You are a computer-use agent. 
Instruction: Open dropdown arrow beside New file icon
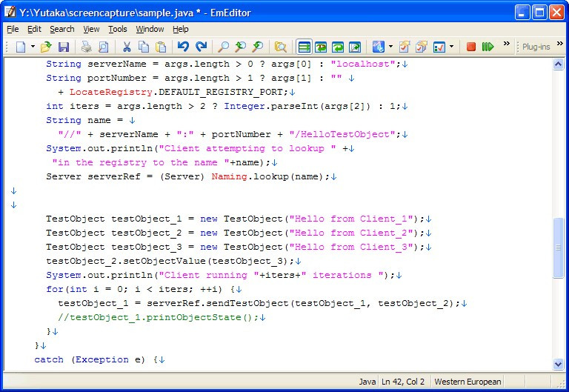pyautogui.click(x=33, y=47)
